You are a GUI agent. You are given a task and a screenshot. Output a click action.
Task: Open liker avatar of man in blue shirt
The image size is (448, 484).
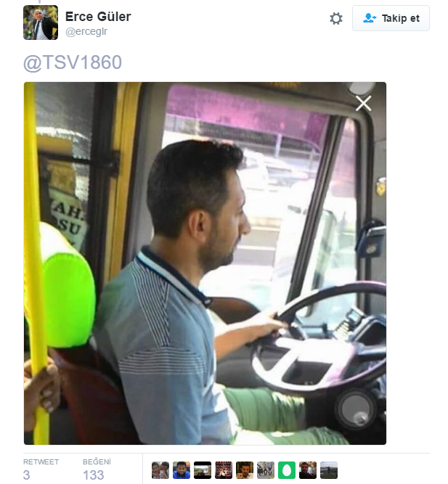182,470
